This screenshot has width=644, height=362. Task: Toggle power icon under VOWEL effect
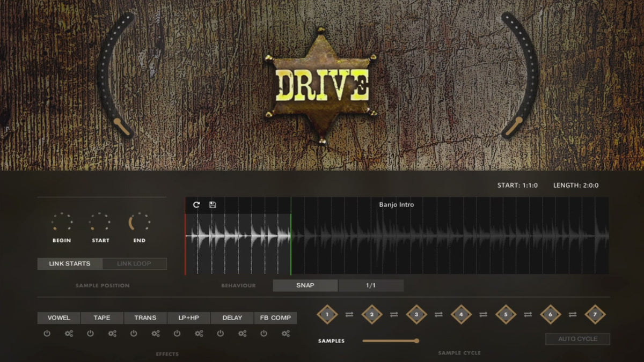(47, 334)
